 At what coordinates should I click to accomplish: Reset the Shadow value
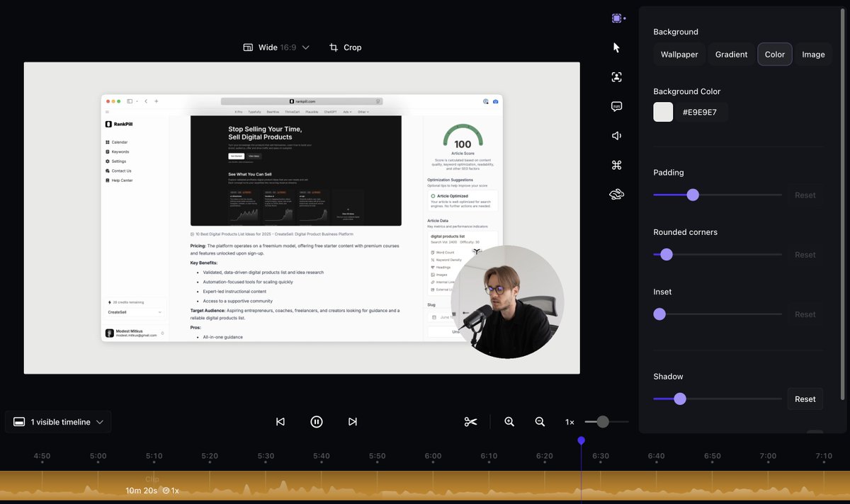click(805, 399)
